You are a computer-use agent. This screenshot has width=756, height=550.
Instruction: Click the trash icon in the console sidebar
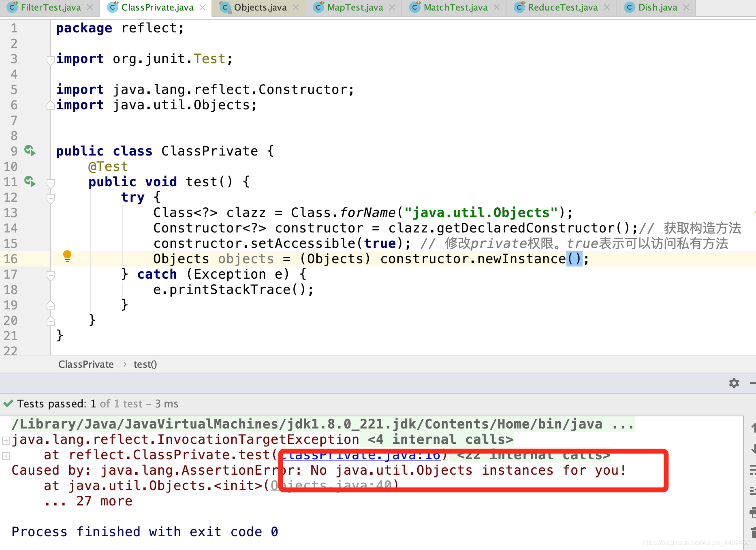click(x=753, y=532)
